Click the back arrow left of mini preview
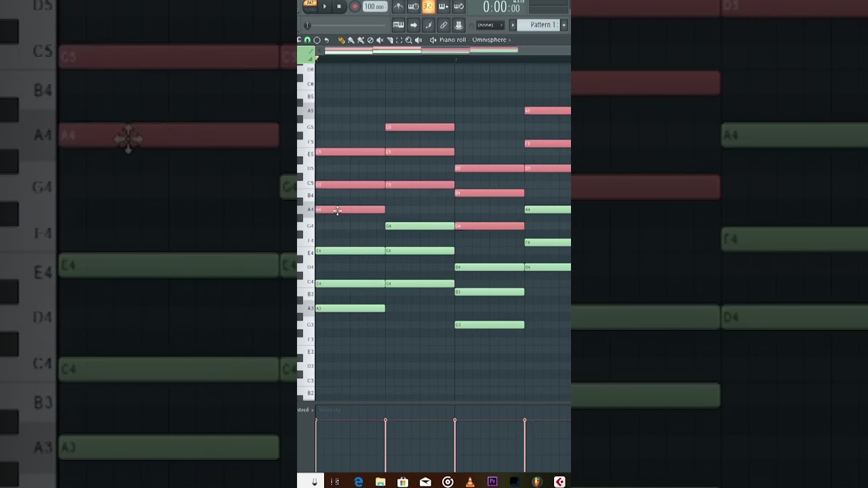The width and height of the screenshot is (868, 488). point(320,50)
